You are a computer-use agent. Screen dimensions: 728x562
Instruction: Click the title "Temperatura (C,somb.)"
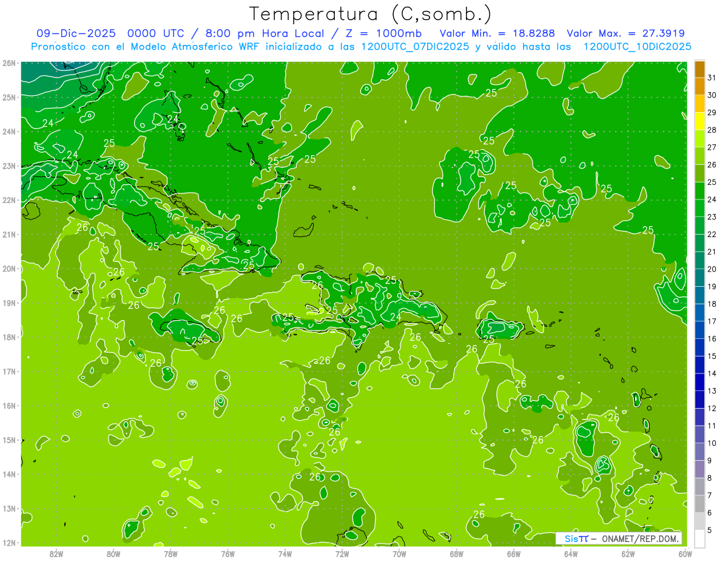pyautogui.click(x=370, y=14)
